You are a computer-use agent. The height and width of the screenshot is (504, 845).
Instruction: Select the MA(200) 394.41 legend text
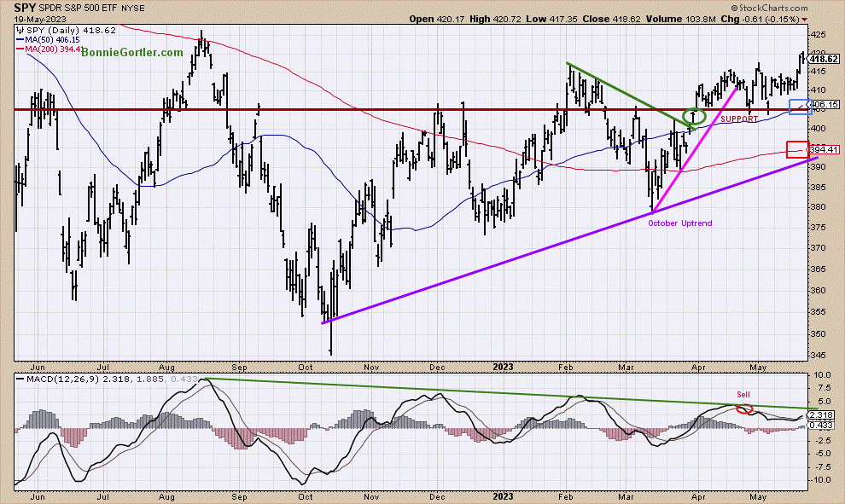pos(54,49)
